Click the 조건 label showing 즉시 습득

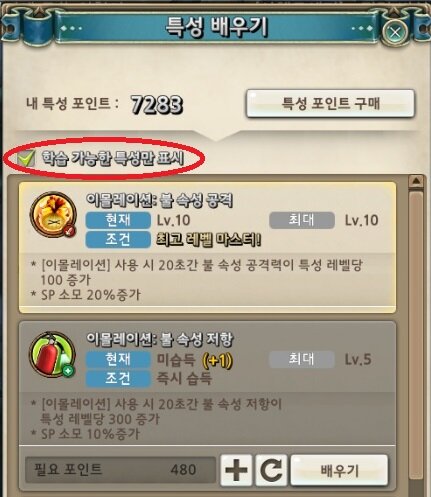[118, 379]
